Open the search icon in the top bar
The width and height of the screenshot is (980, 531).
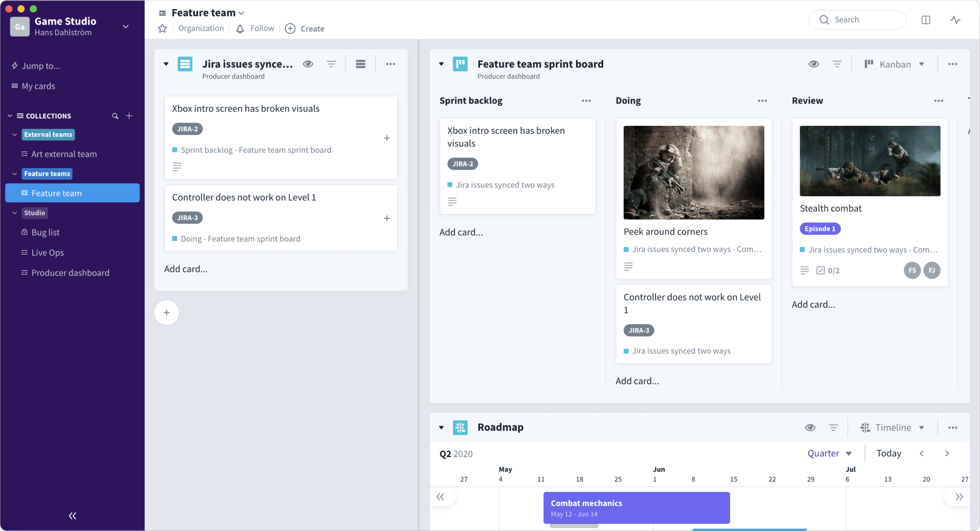coord(825,20)
